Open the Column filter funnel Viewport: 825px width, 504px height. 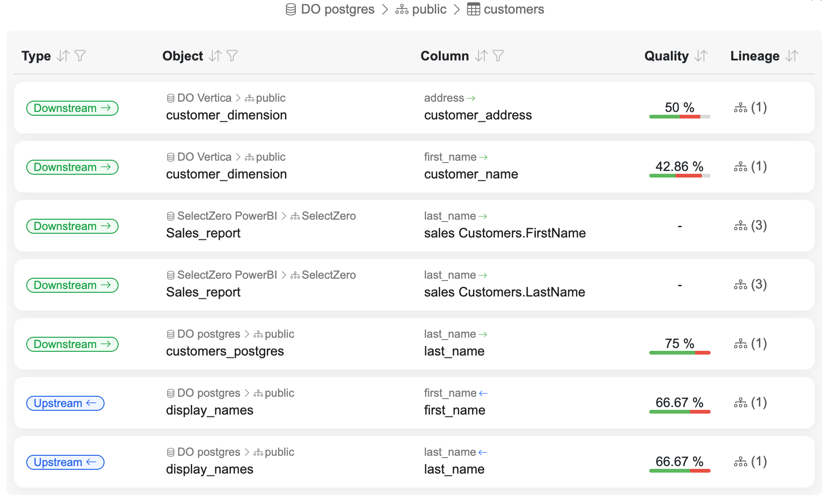pyautogui.click(x=498, y=56)
